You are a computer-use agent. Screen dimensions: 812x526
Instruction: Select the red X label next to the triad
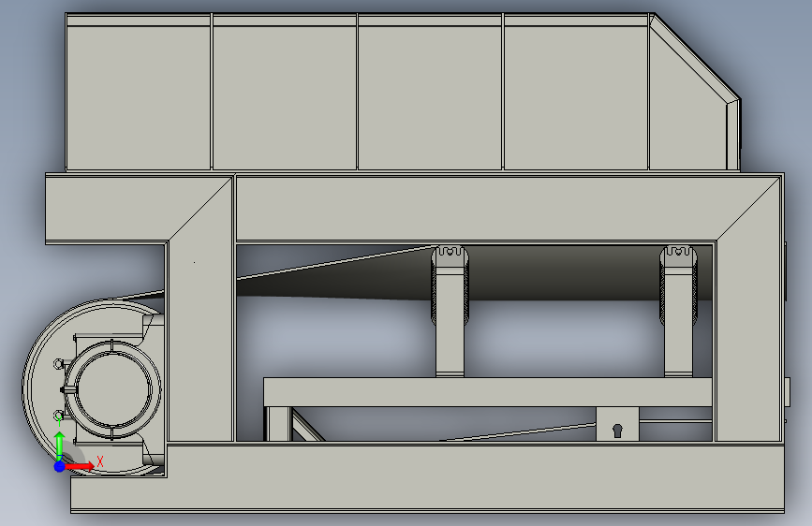pos(100,461)
